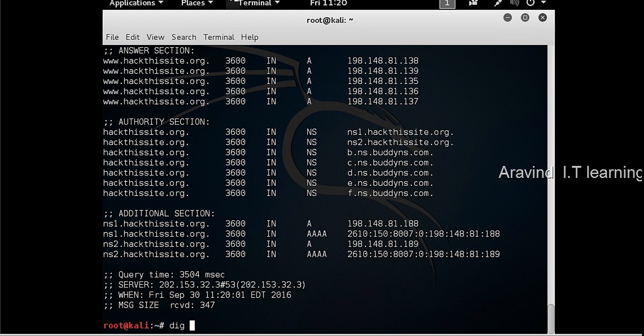Open the Help menu
This screenshot has width=644, height=336.
[x=249, y=37]
